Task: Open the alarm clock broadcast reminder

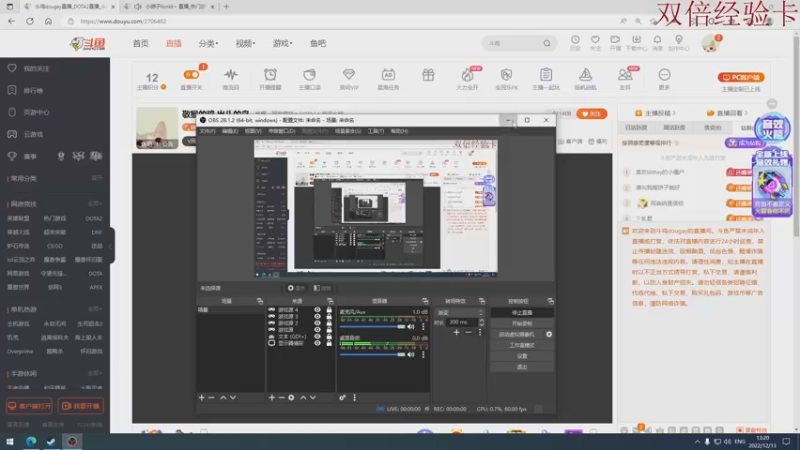Action: click(x=270, y=74)
